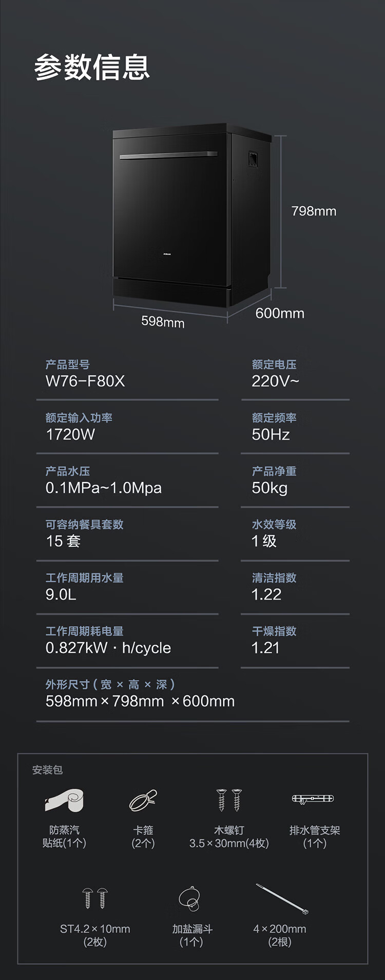
Task: Click the water efficiency 1 级 value
Action: pyautogui.click(x=264, y=541)
